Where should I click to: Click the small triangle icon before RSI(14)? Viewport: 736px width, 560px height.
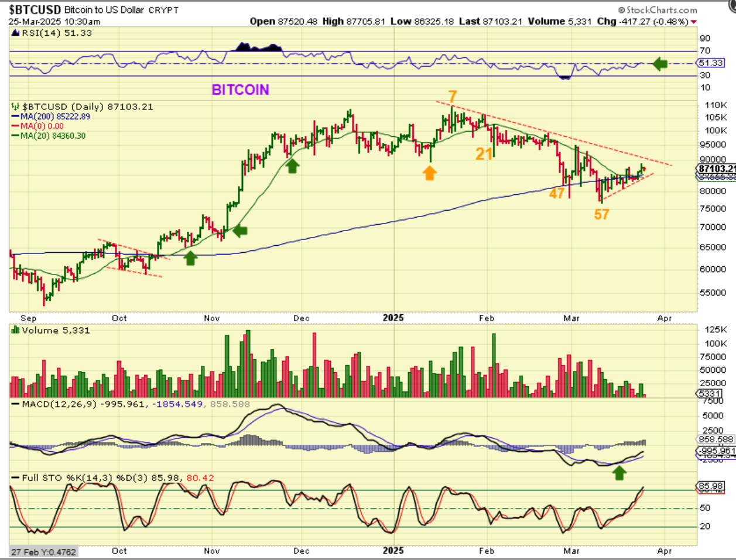pos(15,34)
